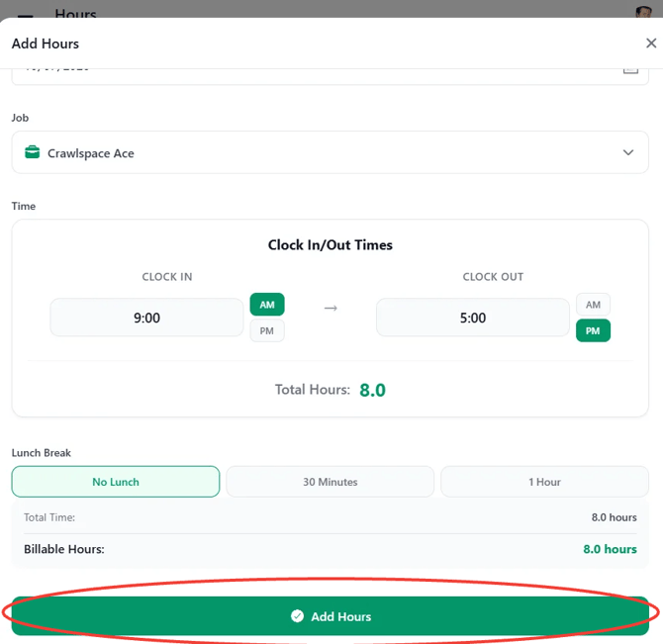Click the date input field under the header
This screenshot has width=663, height=644.
(x=330, y=76)
